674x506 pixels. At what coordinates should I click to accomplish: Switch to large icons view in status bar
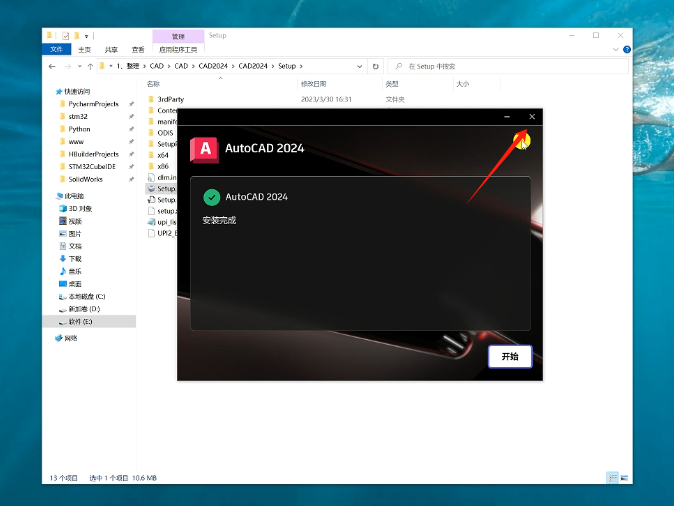click(624, 477)
